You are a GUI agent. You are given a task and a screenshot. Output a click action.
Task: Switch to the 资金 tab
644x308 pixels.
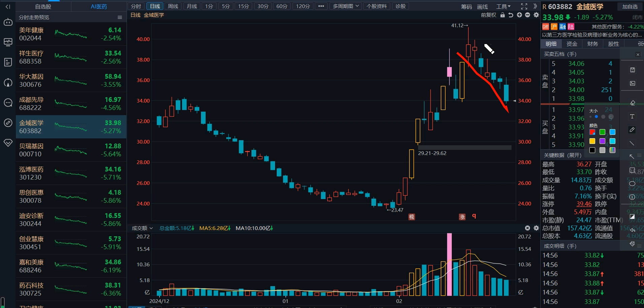point(572,44)
